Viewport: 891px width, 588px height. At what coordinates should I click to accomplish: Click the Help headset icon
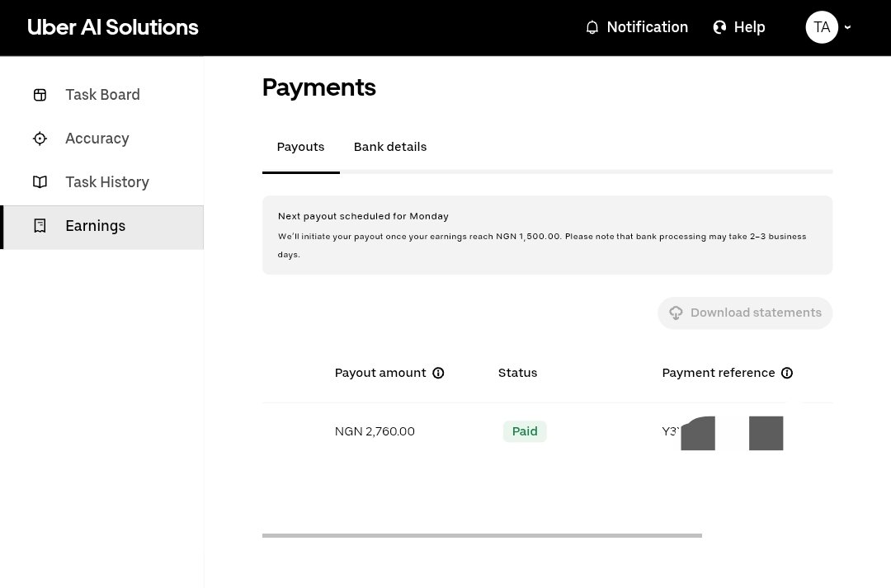(719, 27)
